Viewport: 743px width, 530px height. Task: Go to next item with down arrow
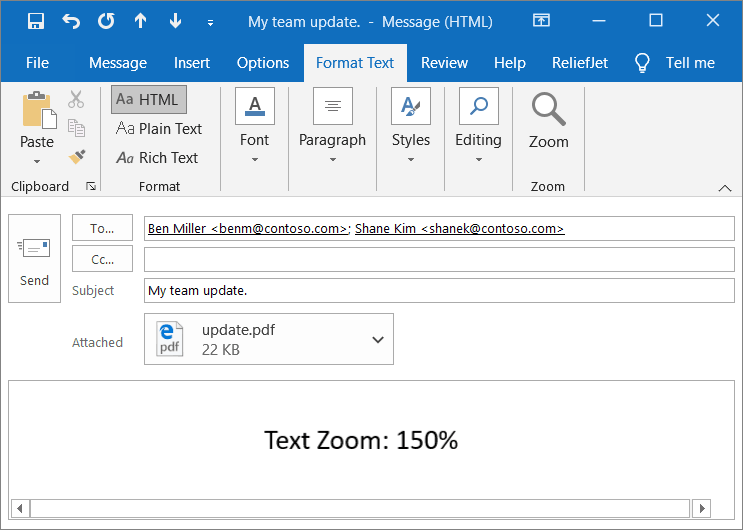click(x=175, y=21)
